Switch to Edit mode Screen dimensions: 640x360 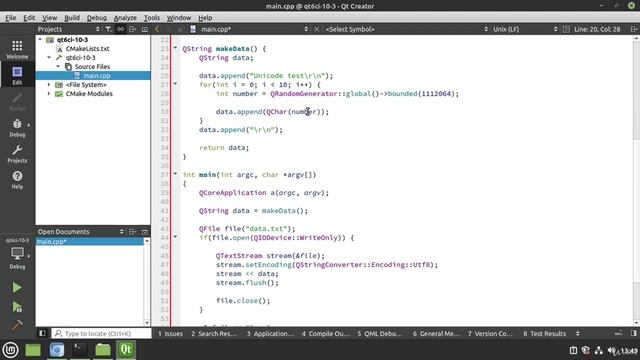(x=17, y=76)
